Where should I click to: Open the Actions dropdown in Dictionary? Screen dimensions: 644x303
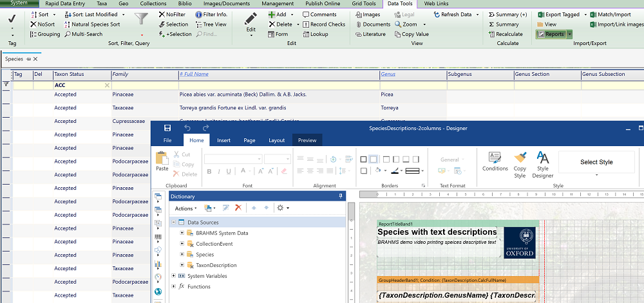click(185, 208)
